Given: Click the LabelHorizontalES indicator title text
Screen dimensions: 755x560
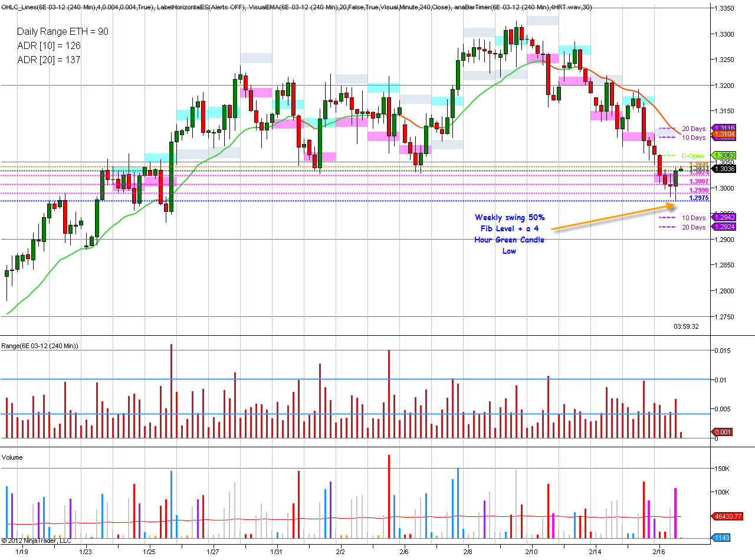Looking at the screenshot, I should pos(201,8).
